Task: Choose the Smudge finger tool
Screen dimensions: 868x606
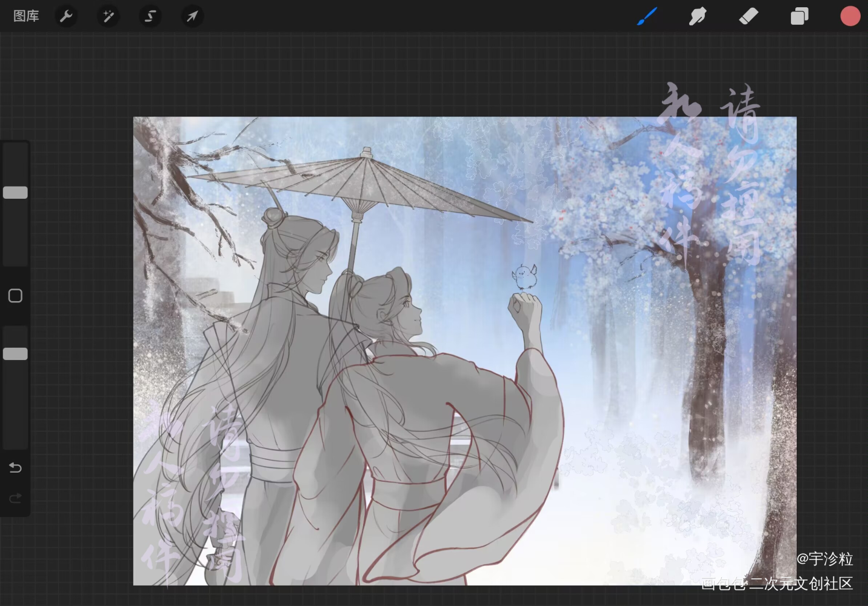Action: [x=698, y=16]
